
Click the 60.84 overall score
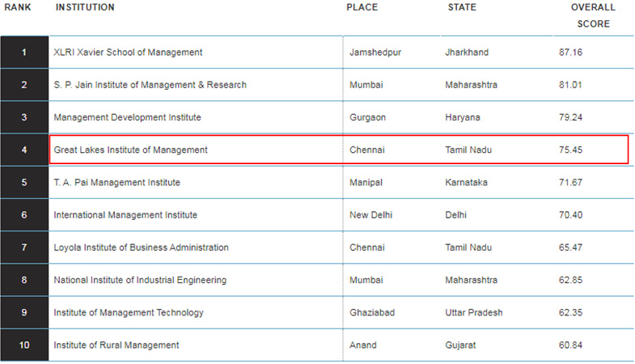570,345
